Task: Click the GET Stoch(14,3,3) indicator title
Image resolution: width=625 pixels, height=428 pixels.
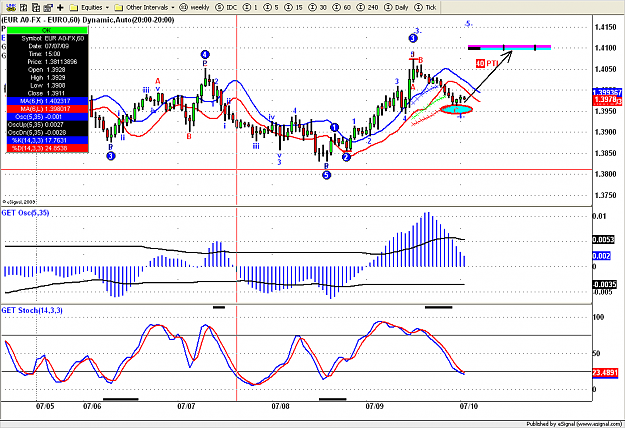Action: [x=32, y=310]
